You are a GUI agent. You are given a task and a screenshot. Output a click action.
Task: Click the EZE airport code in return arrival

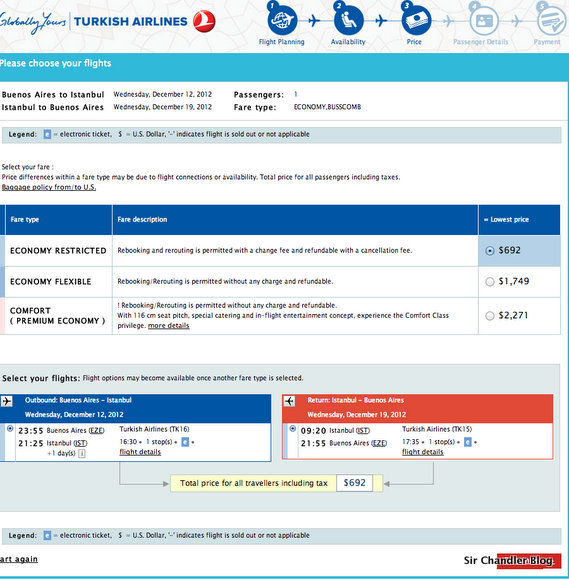click(379, 443)
